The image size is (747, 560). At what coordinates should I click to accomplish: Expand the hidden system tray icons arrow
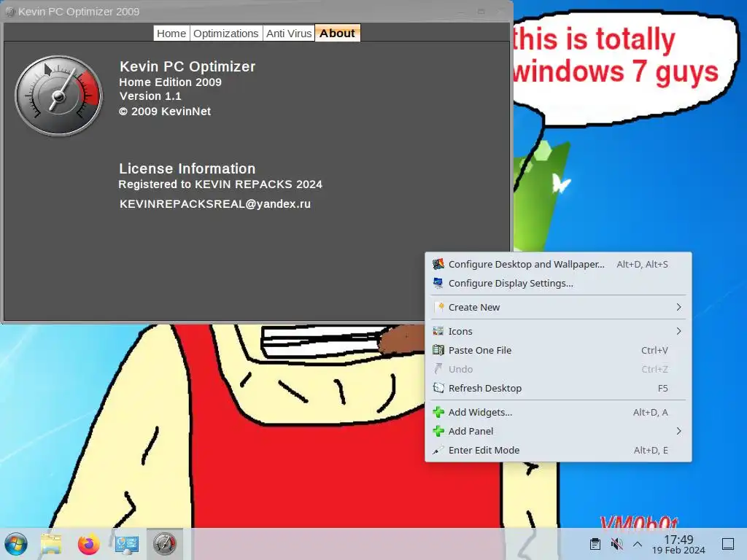(x=638, y=544)
